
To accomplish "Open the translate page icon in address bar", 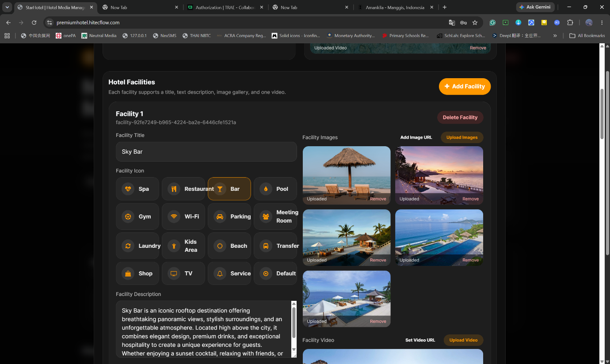I will click(x=452, y=23).
